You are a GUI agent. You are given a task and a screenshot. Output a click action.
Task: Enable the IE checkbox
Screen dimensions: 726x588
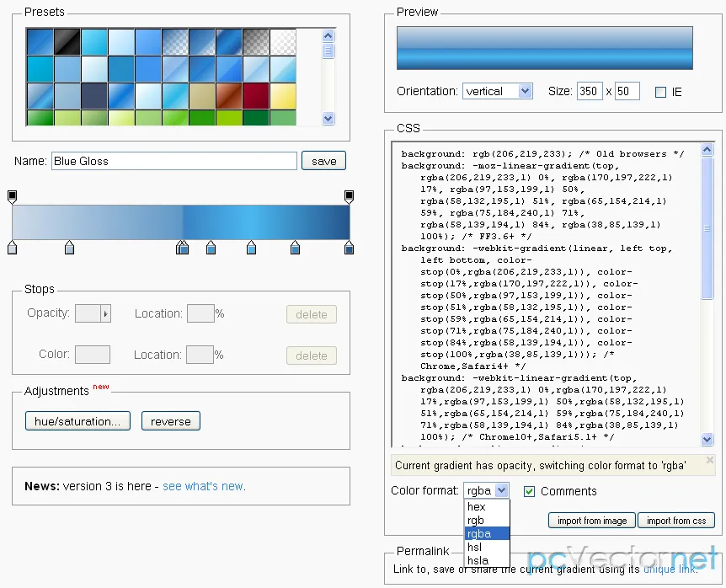point(660,92)
